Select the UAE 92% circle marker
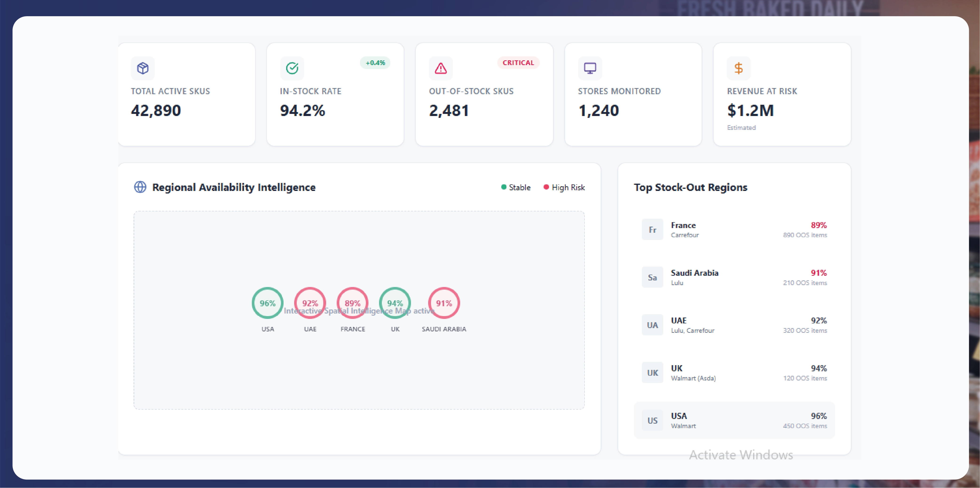The image size is (980, 488). coord(310,303)
